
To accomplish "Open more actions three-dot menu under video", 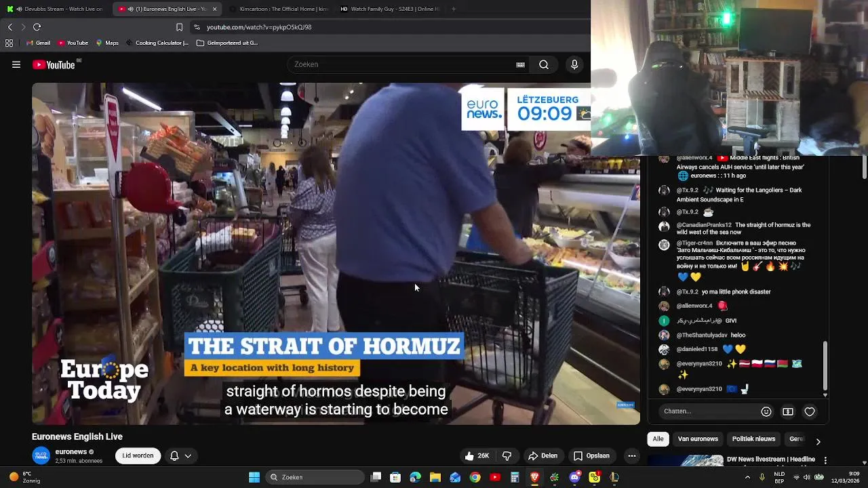I will (x=632, y=456).
